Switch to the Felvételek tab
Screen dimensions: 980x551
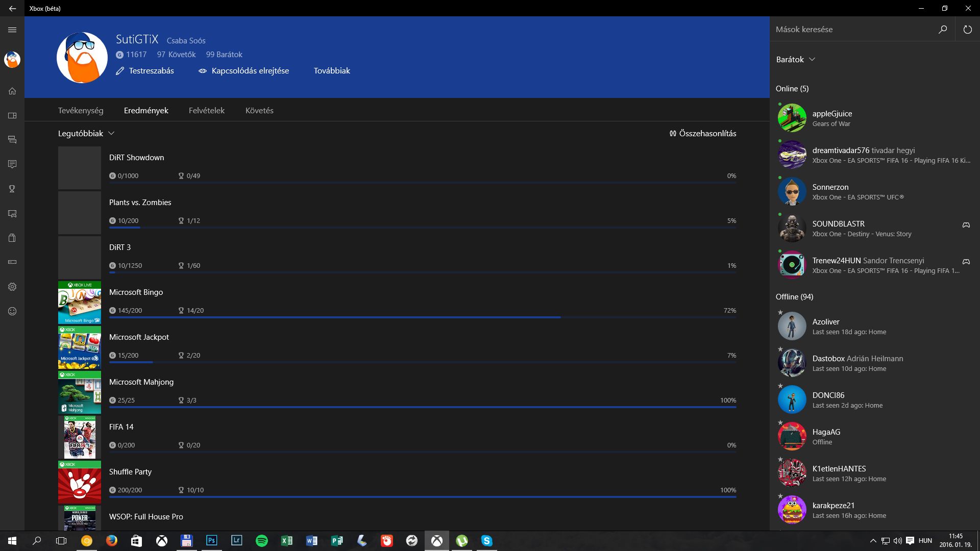[206, 111]
